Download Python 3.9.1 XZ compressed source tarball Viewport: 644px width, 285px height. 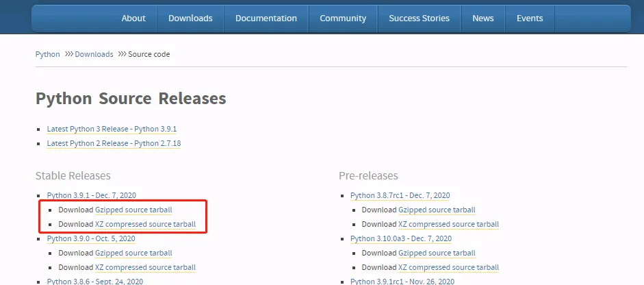click(145, 224)
